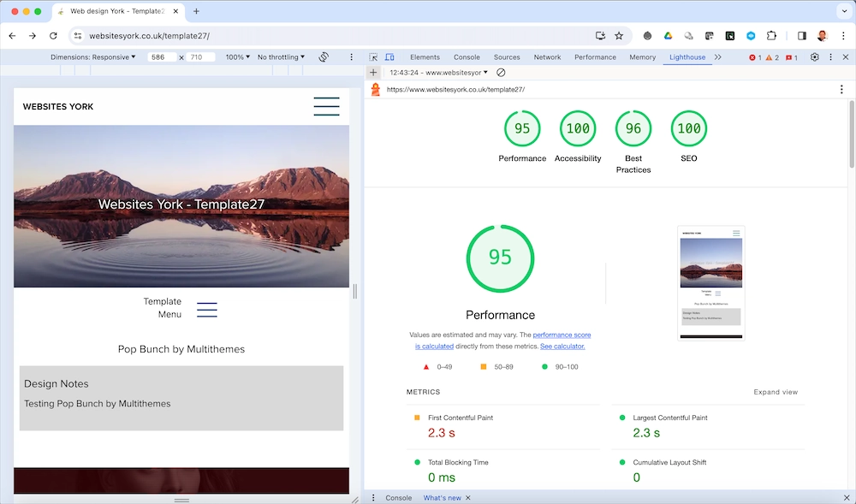
Task: Jump to the Accessibility score gauge
Action: pos(578,128)
